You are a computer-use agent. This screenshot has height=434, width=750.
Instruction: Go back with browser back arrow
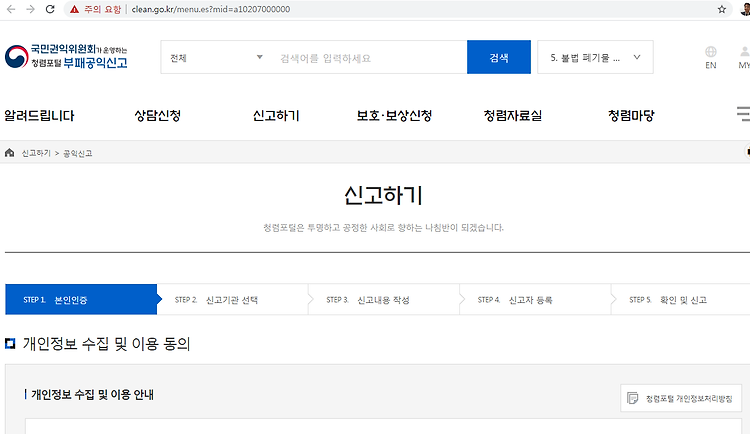(x=11, y=9)
